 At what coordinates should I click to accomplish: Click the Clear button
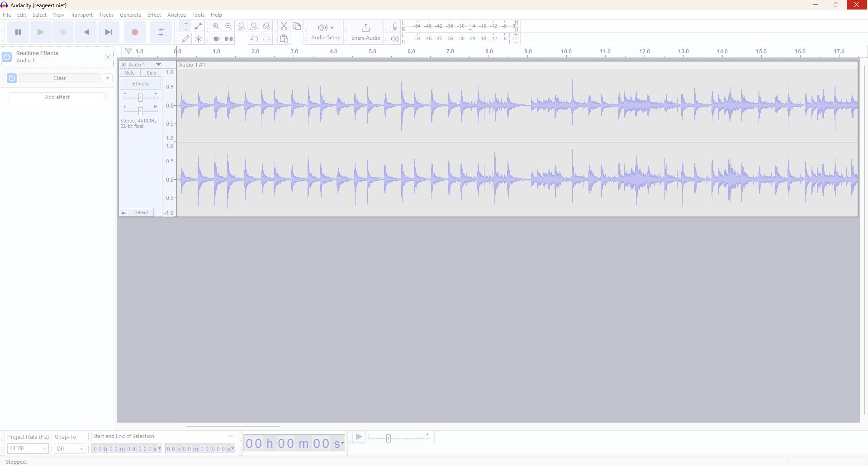[x=60, y=78]
